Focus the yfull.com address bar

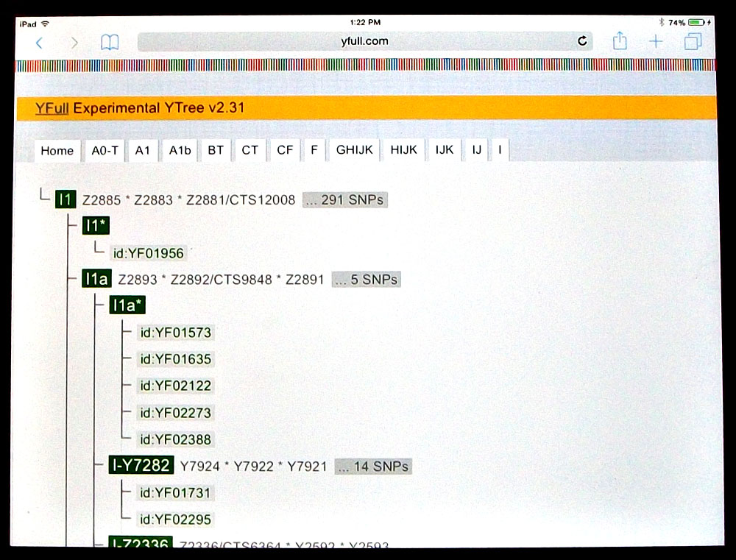(365, 41)
